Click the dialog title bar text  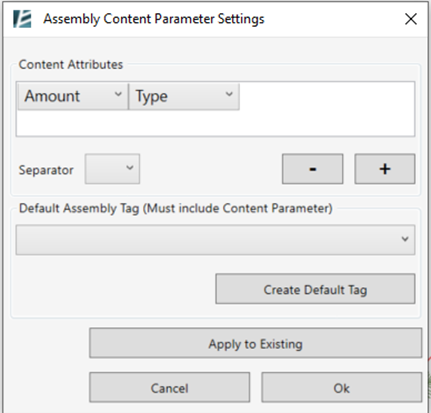pyautogui.click(x=154, y=19)
